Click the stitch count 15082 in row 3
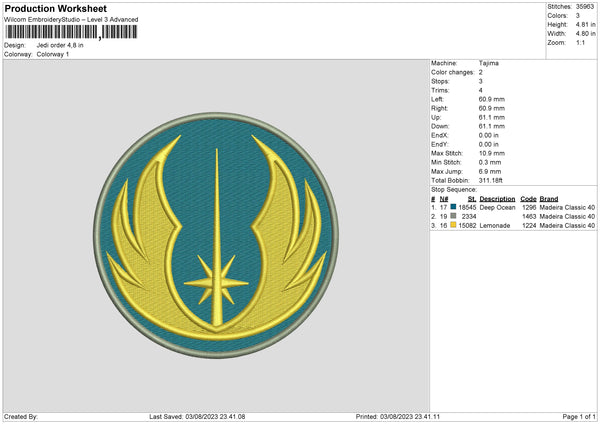Screen dimensions: 600x424 [x=467, y=226]
